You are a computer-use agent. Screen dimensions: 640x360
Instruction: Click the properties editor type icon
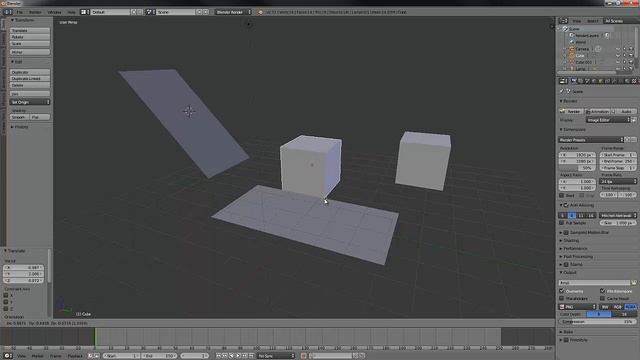563,81
